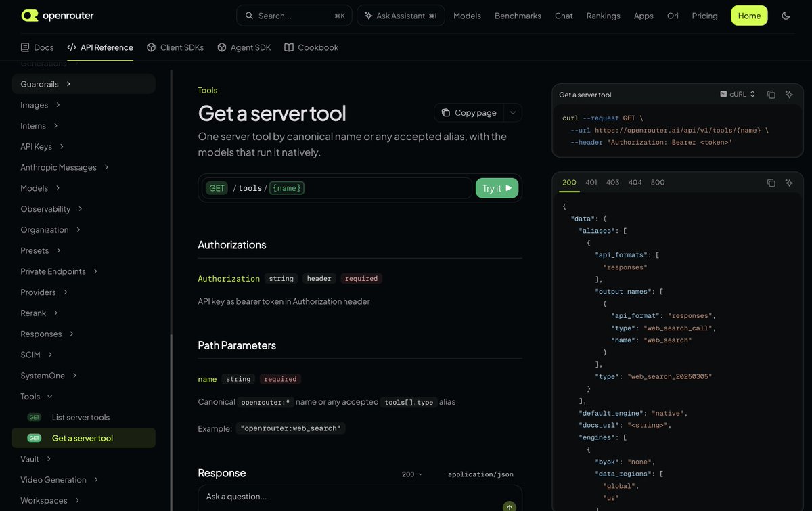Select Get a server tool sidebar item
Viewport: 812px width, 511px height.
(83, 438)
